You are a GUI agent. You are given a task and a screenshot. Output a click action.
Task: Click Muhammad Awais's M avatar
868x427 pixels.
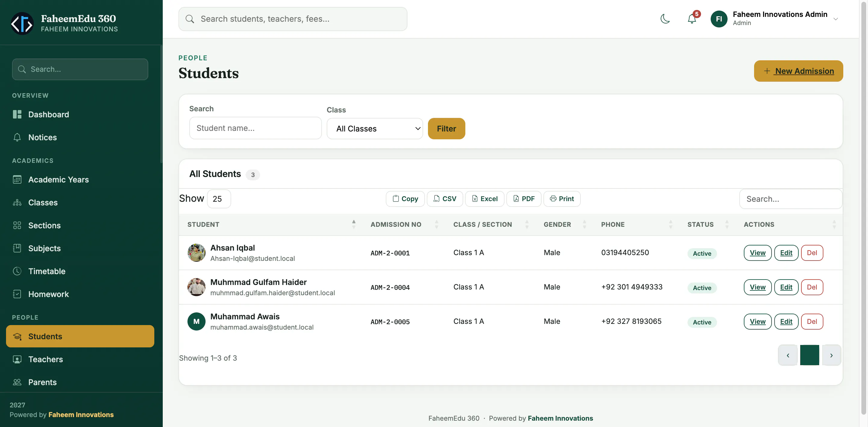tap(197, 321)
